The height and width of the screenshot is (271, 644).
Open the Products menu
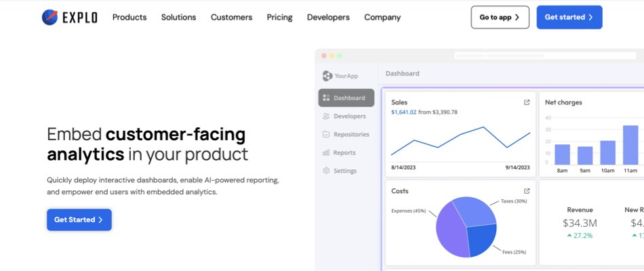(129, 18)
